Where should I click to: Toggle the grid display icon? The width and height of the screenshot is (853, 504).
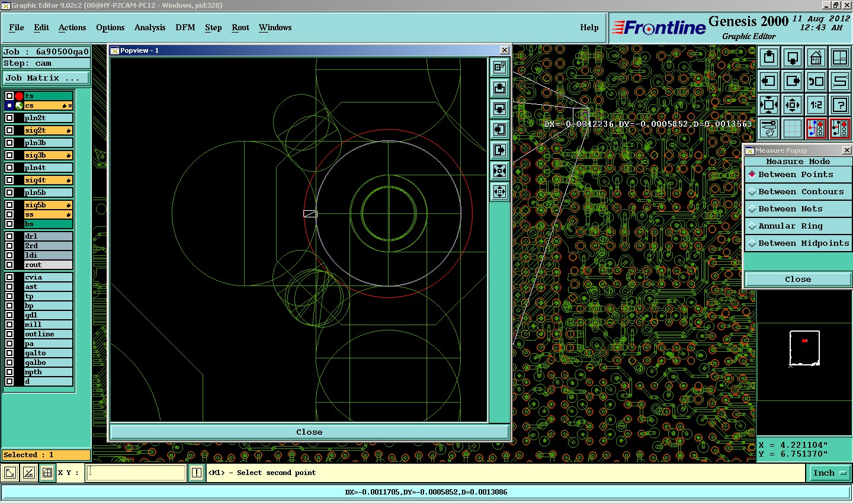point(793,129)
